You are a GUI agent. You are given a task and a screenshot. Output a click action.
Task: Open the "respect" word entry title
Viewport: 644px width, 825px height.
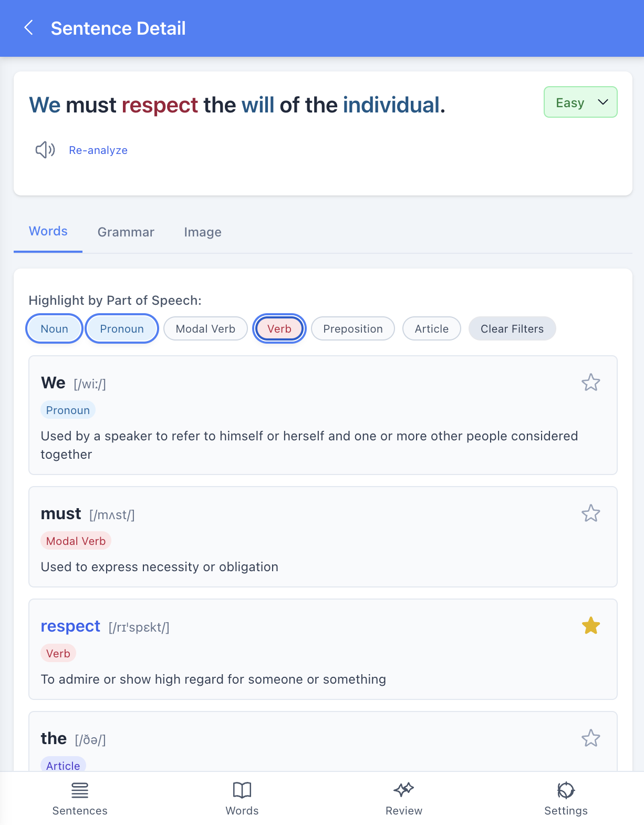pyautogui.click(x=70, y=626)
